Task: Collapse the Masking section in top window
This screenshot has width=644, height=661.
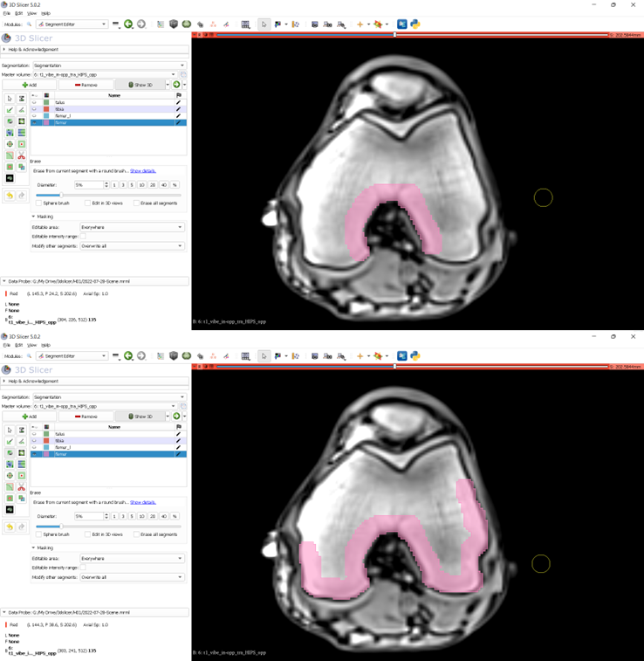Action: tap(34, 217)
